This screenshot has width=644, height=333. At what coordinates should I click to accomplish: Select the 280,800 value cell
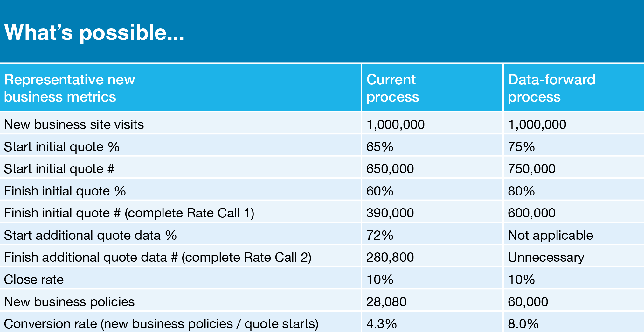click(x=390, y=257)
